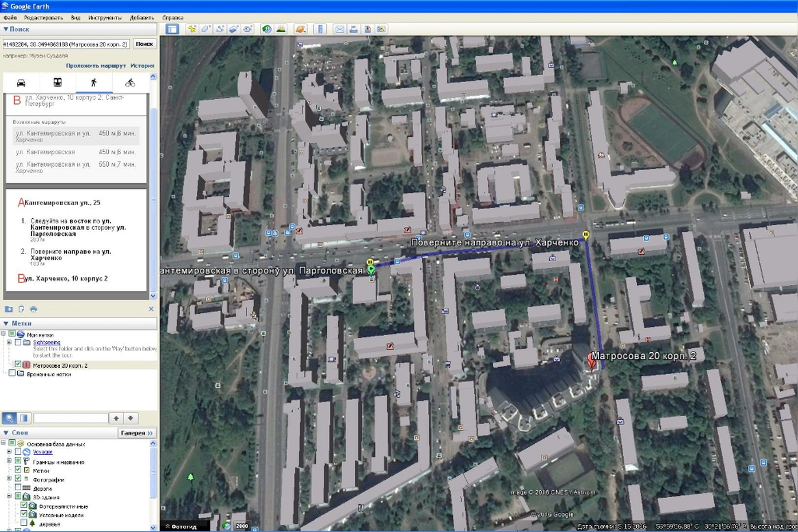This screenshot has width=798, height=532.
Task: Switch to planets view icon
Action: click(x=300, y=29)
